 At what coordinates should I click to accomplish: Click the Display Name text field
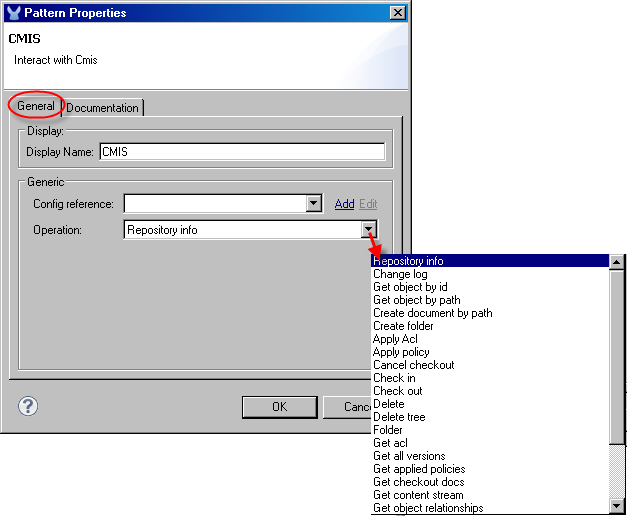click(x=241, y=152)
